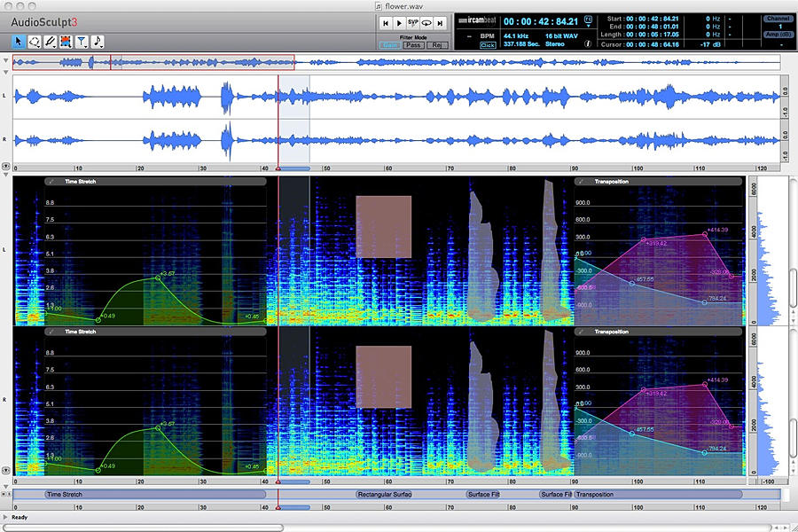Click the red overview zoom region
This screenshot has width=798, height=532.
[153, 62]
